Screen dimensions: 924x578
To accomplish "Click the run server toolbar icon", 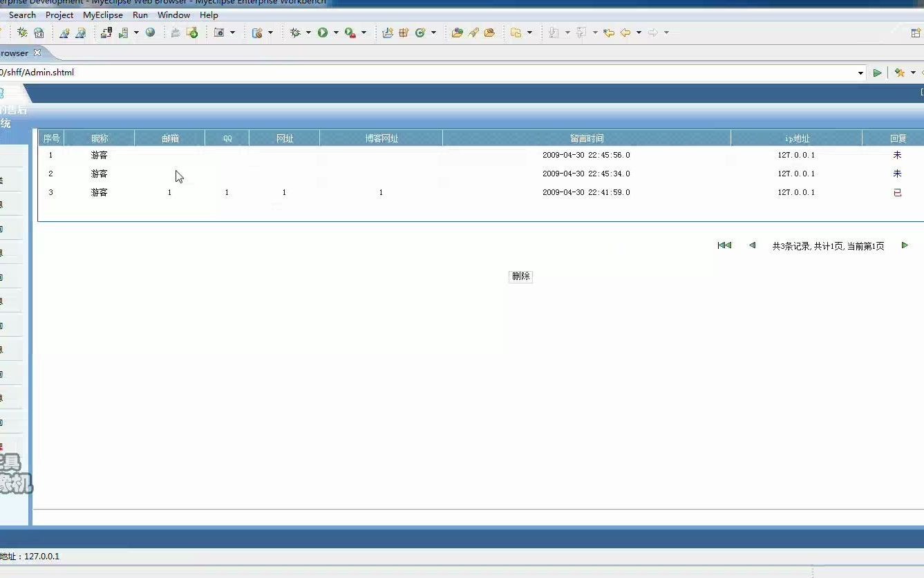I will [x=124, y=32].
